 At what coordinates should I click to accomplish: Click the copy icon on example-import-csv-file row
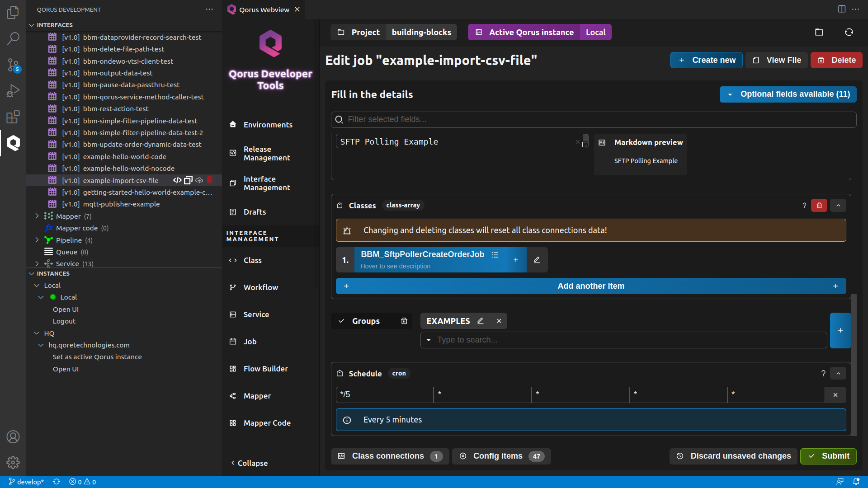pyautogui.click(x=188, y=180)
